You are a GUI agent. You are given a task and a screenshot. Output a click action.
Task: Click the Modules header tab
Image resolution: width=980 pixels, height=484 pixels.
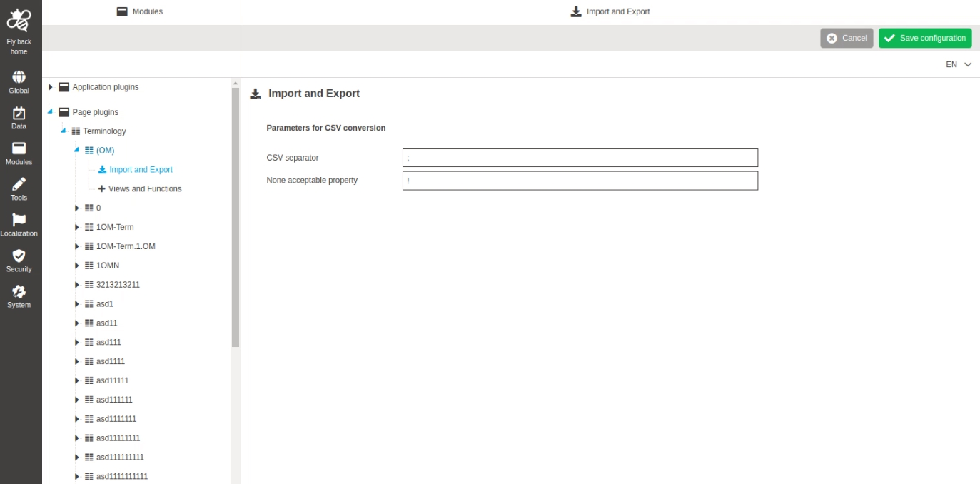[x=141, y=11]
